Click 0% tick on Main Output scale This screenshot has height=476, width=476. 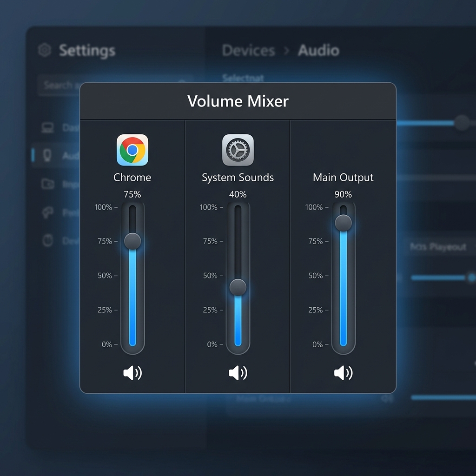[x=320, y=344]
